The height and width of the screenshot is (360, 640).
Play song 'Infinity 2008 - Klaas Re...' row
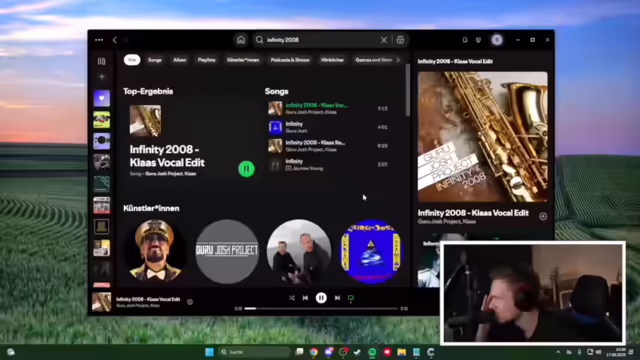[328, 146]
